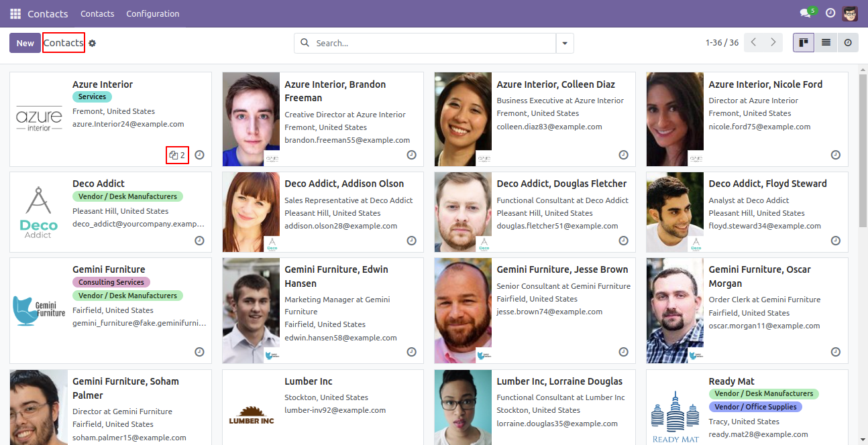Open activity clock on Oscar Morgan card
This screenshot has height=445, width=868.
[x=836, y=352]
